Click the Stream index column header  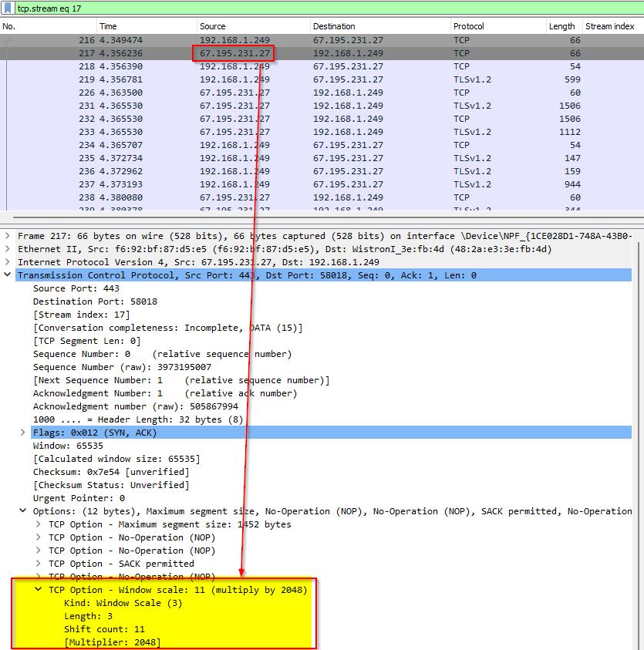pyautogui.click(x=609, y=25)
